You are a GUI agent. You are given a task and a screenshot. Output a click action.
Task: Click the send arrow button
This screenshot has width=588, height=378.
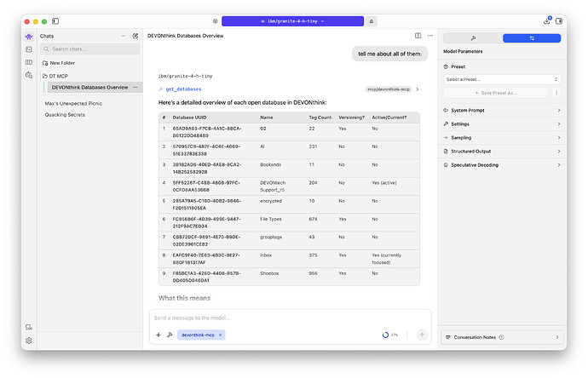[422, 335]
